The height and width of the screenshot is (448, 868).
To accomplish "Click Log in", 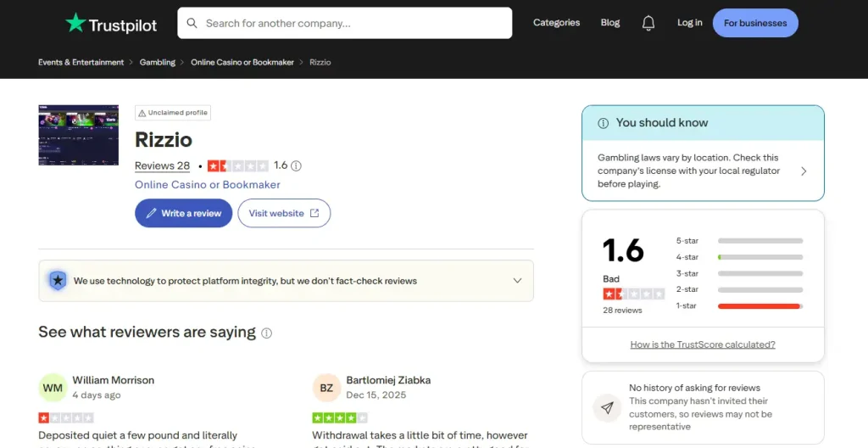I will click(690, 23).
